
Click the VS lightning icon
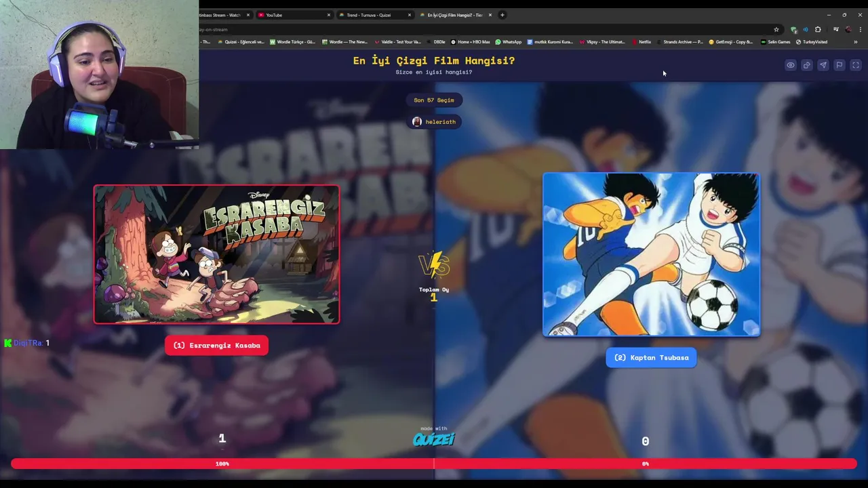click(x=434, y=266)
